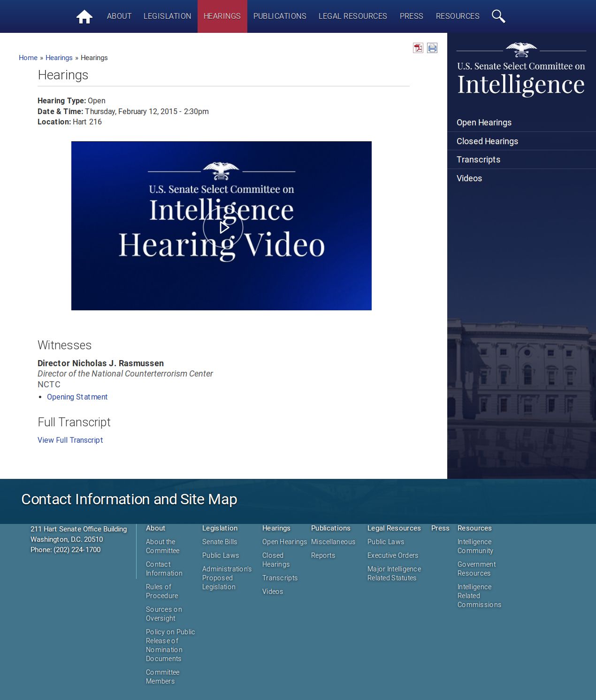Go to Home via breadcrumb
The image size is (596, 700).
coord(28,58)
